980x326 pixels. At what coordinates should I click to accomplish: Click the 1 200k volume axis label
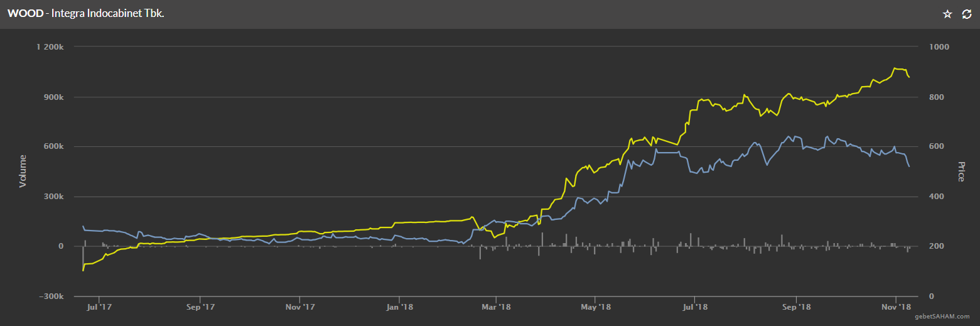pos(50,47)
